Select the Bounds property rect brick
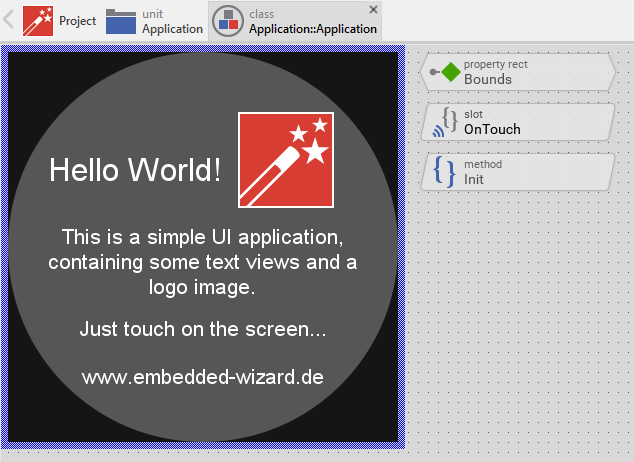Viewport: 634px width, 462px height. [520, 72]
